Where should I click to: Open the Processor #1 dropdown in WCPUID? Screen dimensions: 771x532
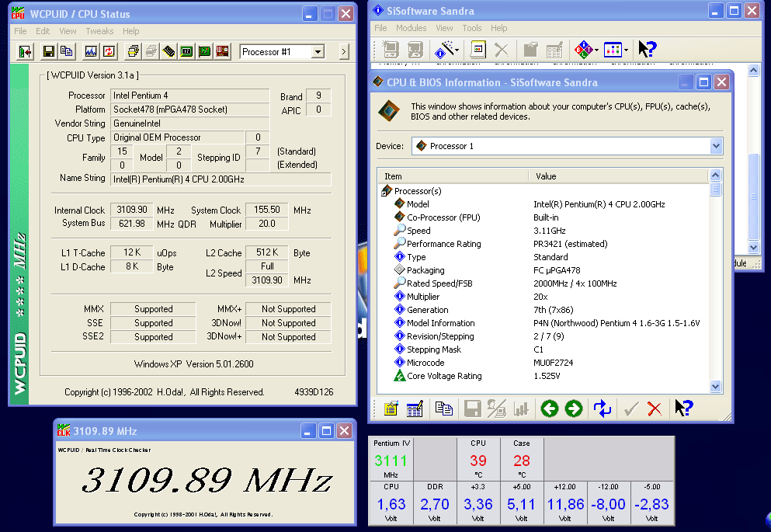317,52
